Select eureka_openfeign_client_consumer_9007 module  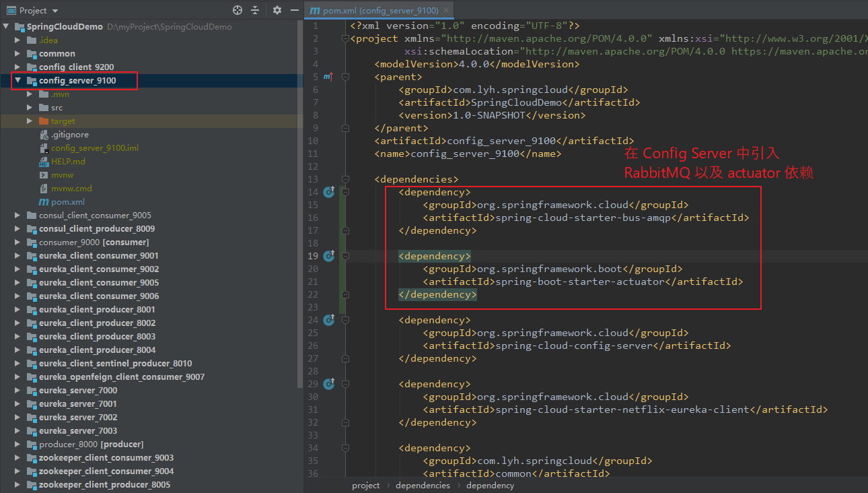click(x=122, y=377)
